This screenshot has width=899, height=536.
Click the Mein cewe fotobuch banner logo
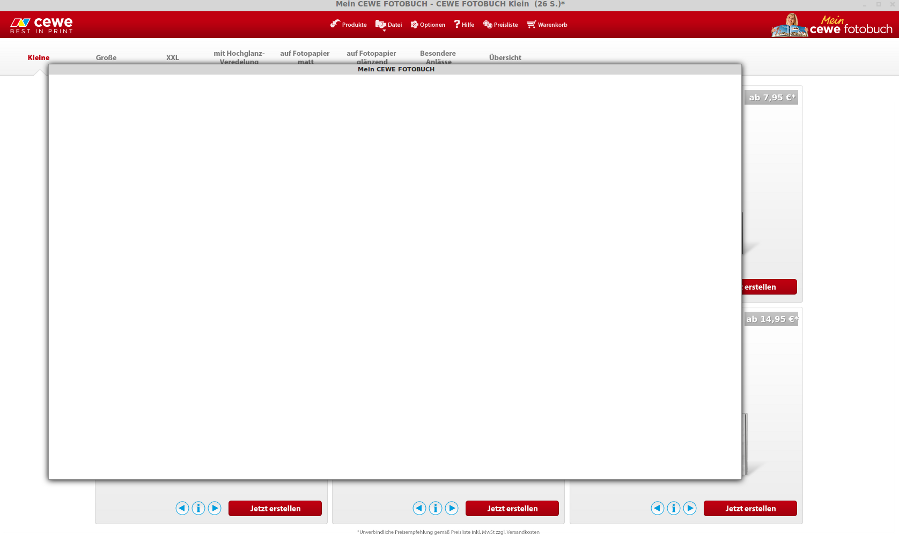pyautogui.click(x=832, y=25)
